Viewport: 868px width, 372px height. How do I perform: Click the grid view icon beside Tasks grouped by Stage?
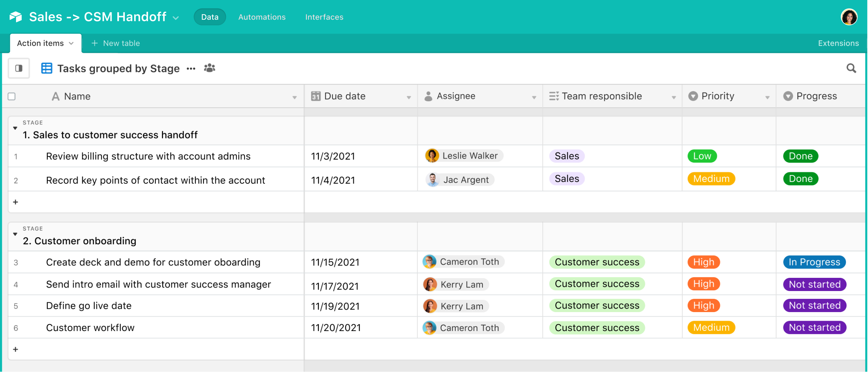(x=47, y=68)
